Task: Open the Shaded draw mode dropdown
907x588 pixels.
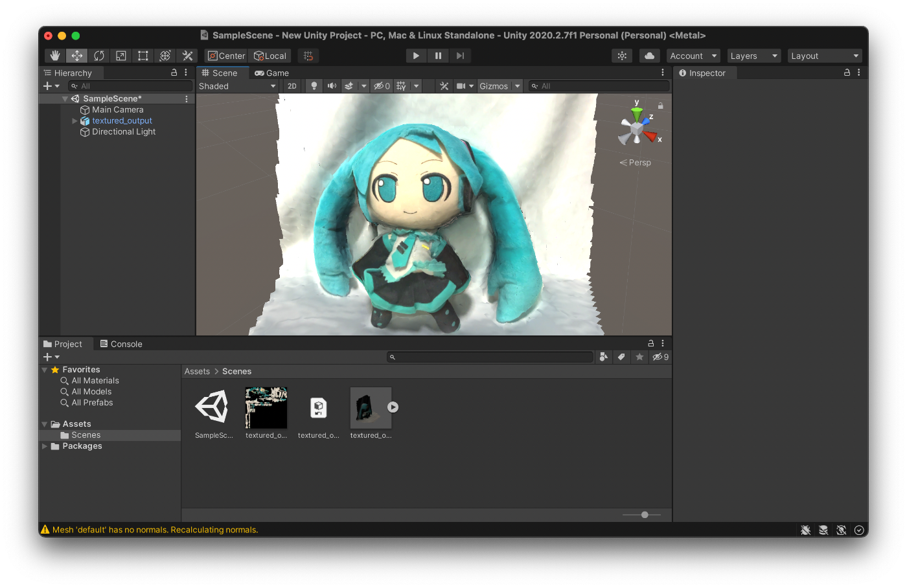Action: coord(238,86)
